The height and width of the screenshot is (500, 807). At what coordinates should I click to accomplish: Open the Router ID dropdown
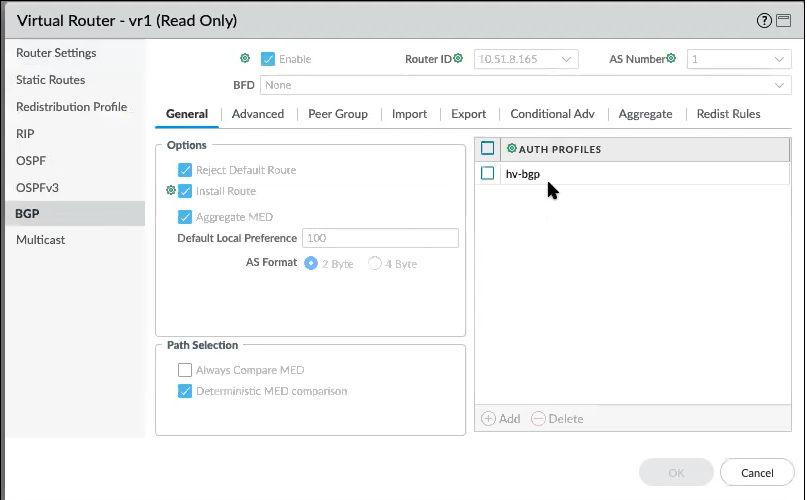click(x=568, y=60)
